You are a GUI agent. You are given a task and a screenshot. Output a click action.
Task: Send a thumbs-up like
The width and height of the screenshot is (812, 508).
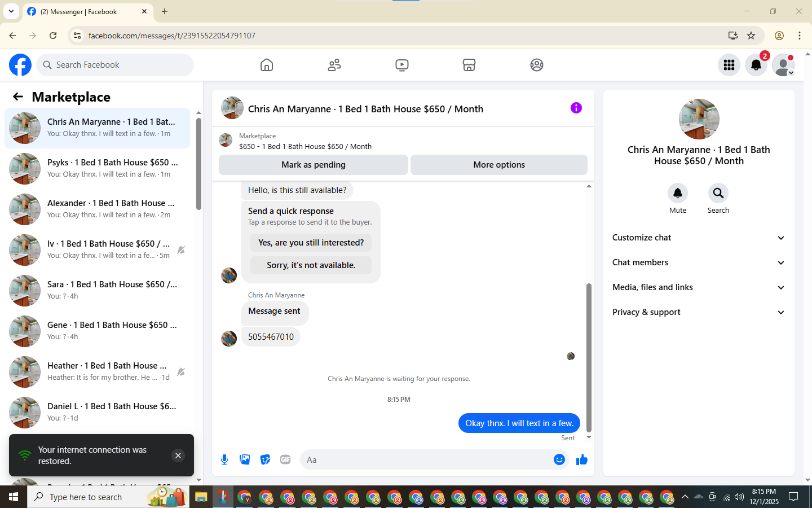click(x=582, y=459)
